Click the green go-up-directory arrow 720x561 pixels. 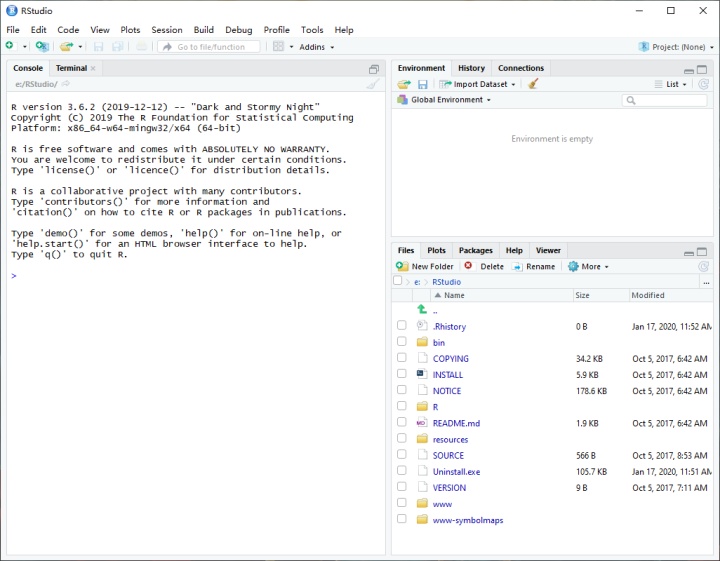pyautogui.click(x=422, y=309)
